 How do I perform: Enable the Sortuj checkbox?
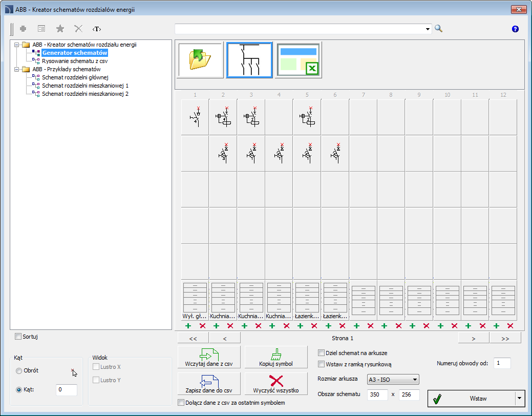point(18,337)
